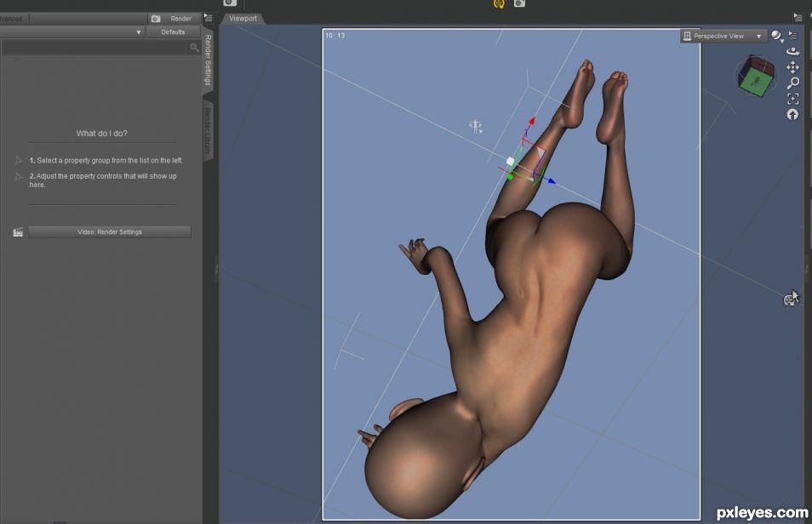Click the Frame selection view control
The height and width of the screenshot is (524, 812).
[x=792, y=99]
